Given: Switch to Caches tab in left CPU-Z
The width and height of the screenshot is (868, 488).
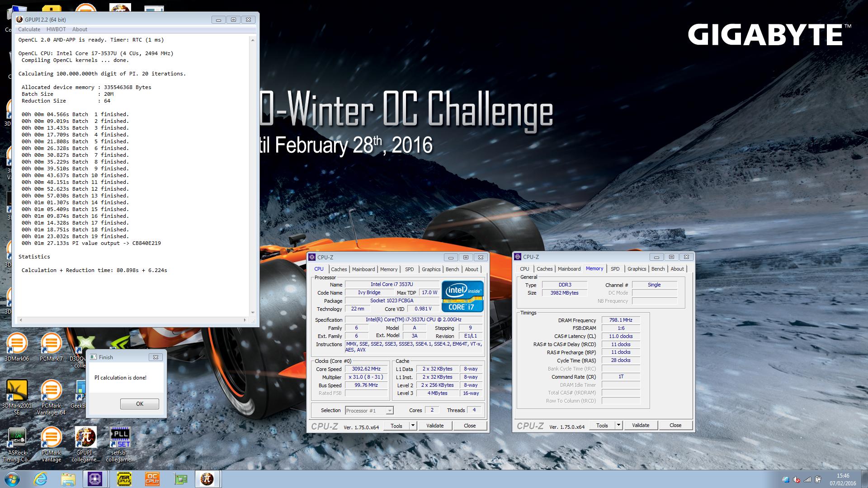Looking at the screenshot, I should 339,269.
